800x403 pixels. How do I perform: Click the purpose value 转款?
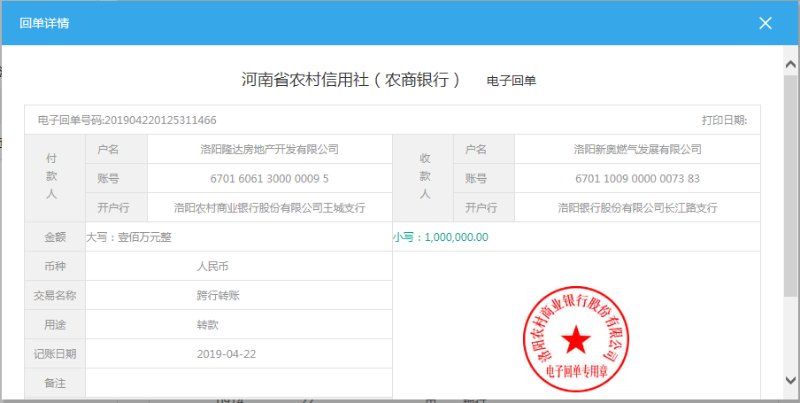click(x=208, y=325)
